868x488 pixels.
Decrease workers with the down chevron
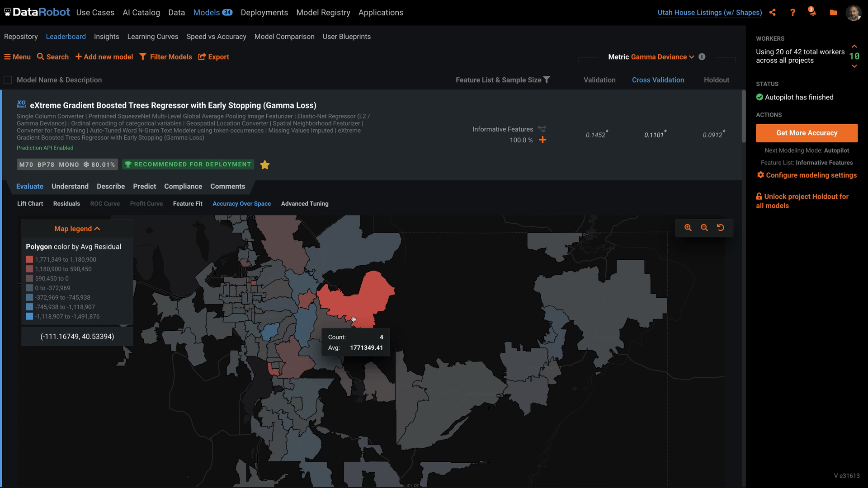[x=854, y=66]
